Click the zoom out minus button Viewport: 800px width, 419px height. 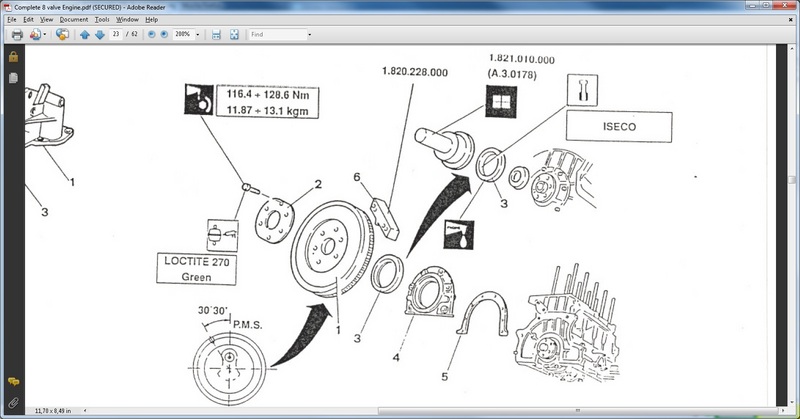pos(151,34)
